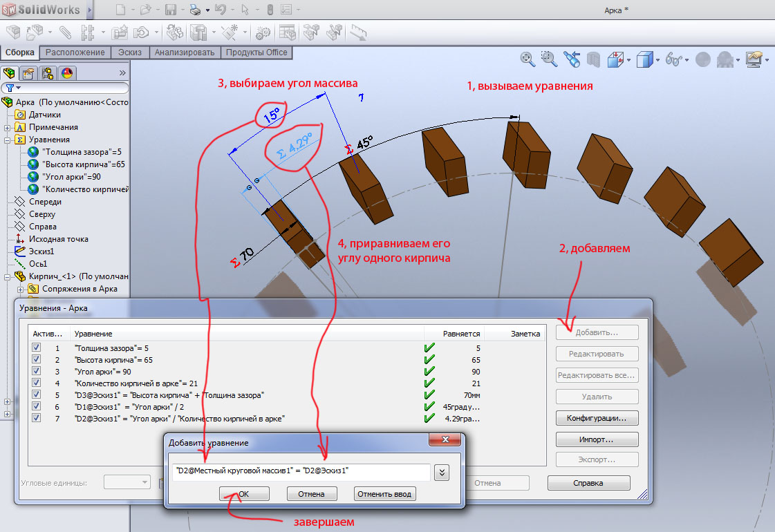Click the Zoom to Fit magnifier icon
Screen dimensions: 775x532
click(x=528, y=59)
